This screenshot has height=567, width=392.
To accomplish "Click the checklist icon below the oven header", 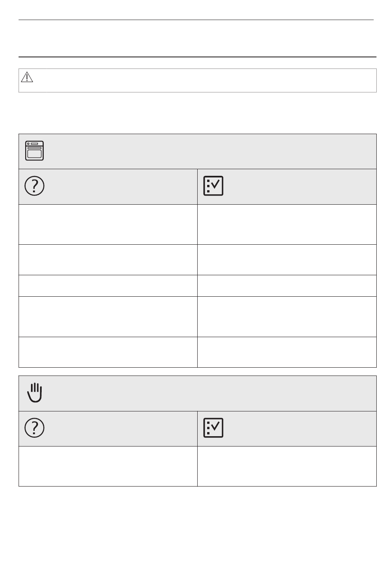I will coord(213,186).
